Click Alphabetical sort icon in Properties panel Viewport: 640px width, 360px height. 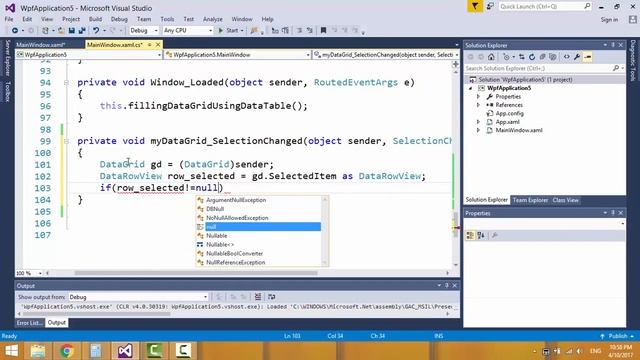click(481, 236)
